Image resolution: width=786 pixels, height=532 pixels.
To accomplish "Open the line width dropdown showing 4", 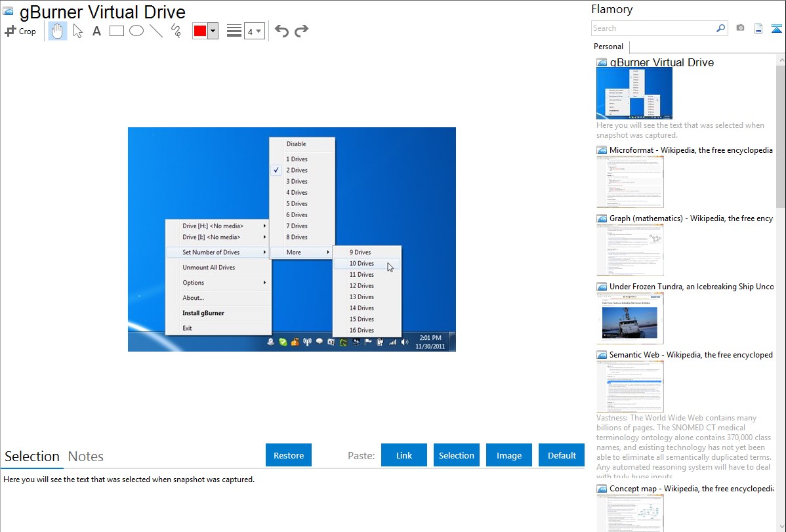I will (x=255, y=31).
